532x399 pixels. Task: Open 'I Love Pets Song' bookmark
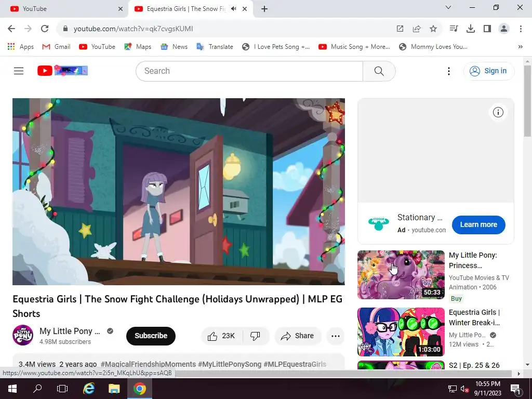pyautogui.click(x=276, y=47)
